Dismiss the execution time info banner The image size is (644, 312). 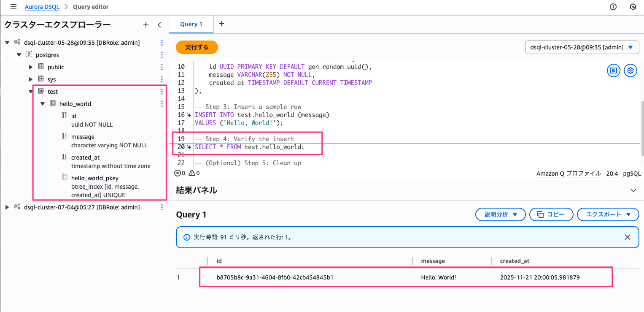point(628,237)
